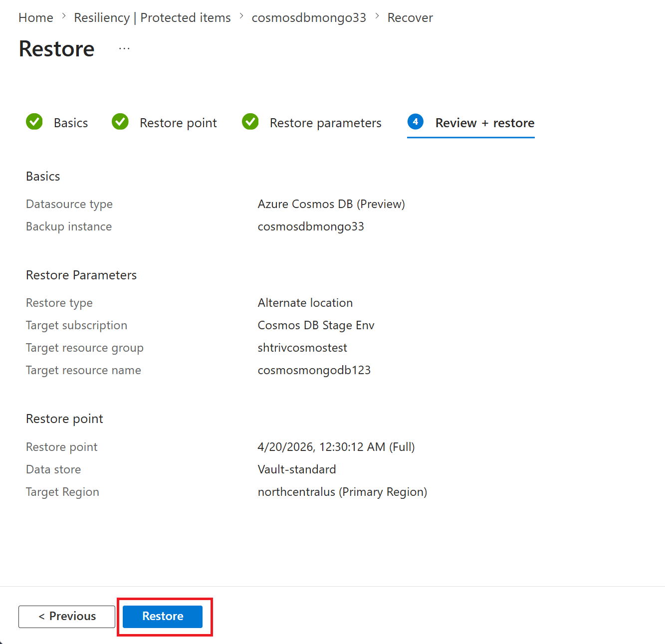
Task: Select the cosmosmongodb123 target resource name
Action: coord(314,370)
